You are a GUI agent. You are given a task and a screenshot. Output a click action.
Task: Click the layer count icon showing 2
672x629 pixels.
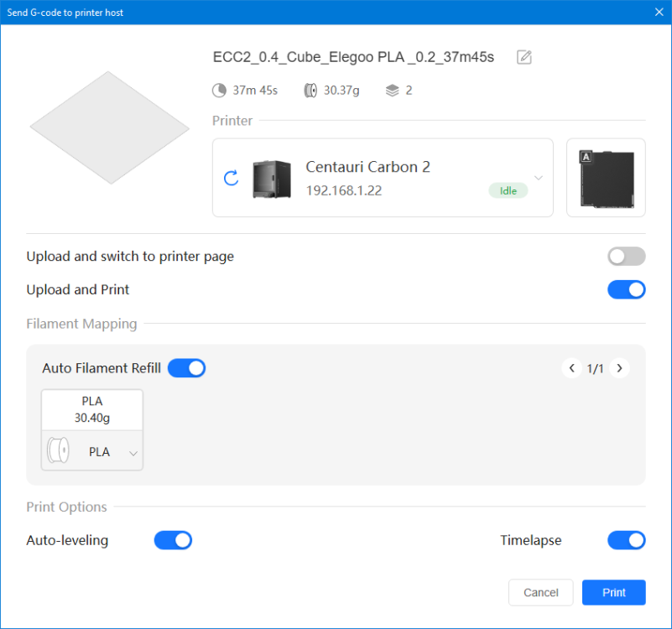tap(388, 90)
